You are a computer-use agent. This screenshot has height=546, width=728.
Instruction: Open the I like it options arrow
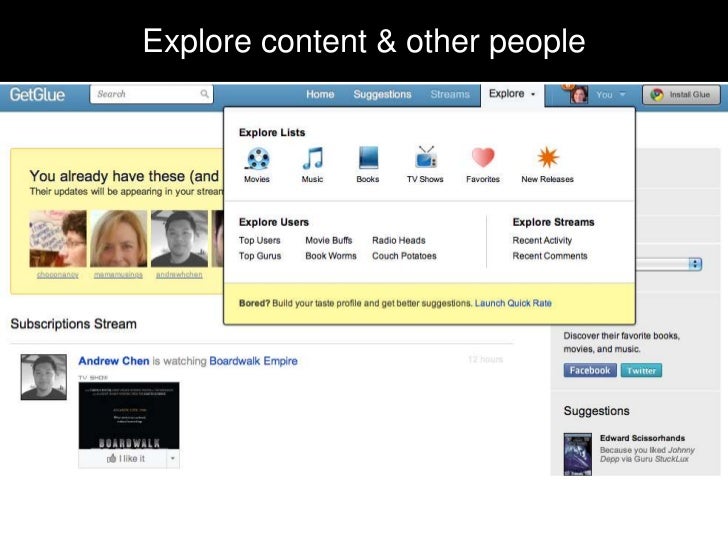(x=173, y=459)
